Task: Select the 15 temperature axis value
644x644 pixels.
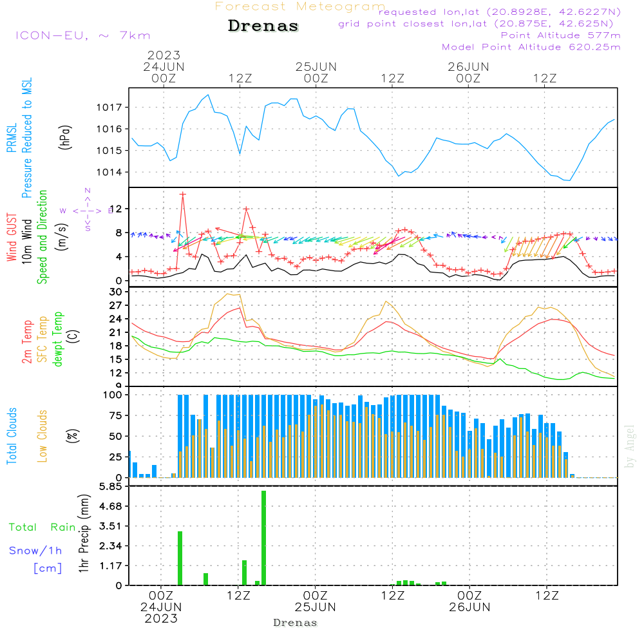Action: [x=115, y=359]
